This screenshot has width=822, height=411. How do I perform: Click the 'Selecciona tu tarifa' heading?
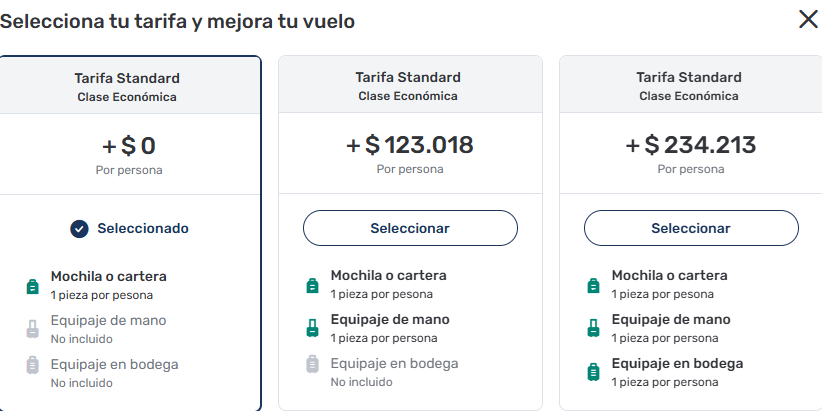[177, 20]
